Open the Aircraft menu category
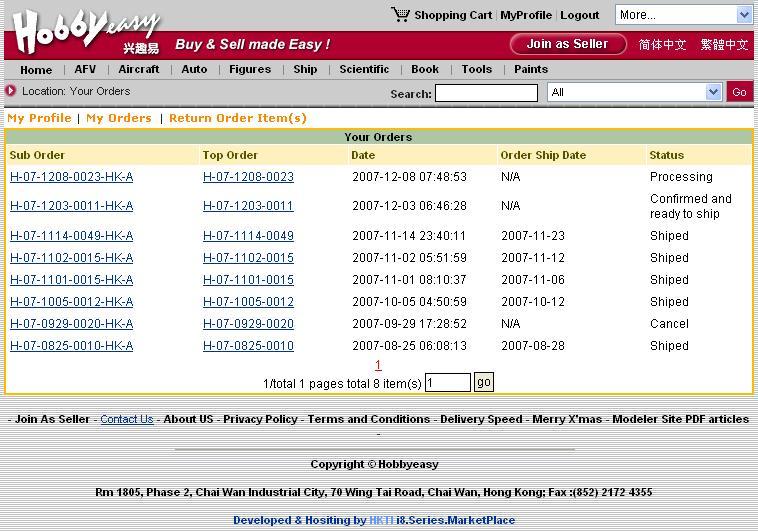 [138, 69]
